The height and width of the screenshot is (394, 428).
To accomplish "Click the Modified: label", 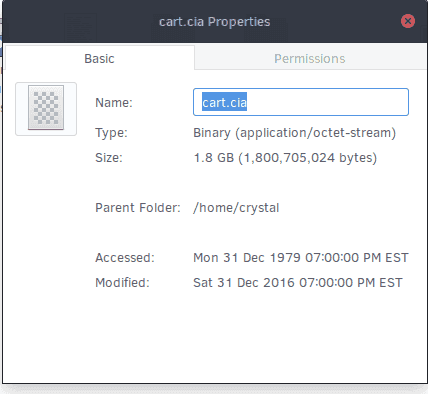I will pyautogui.click(x=122, y=283).
